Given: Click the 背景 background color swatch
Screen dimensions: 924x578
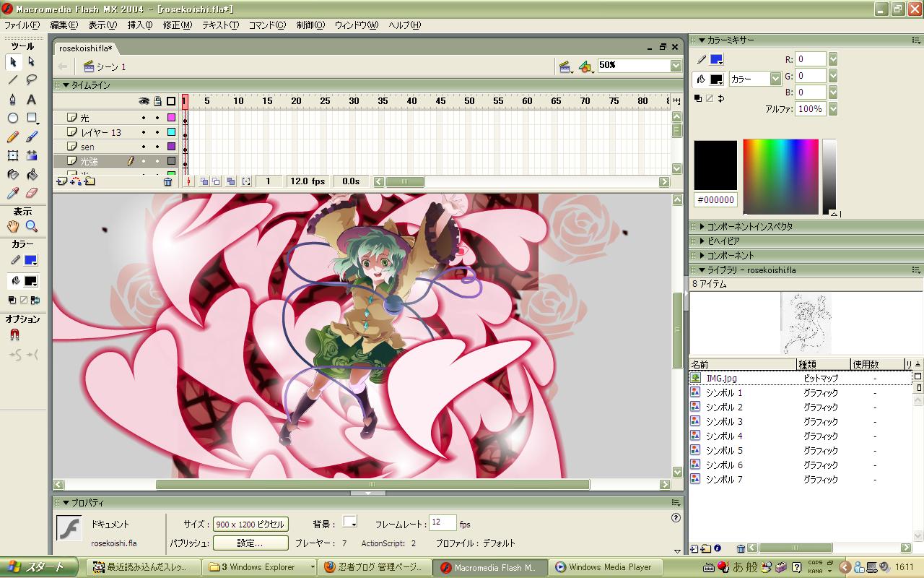Looking at the screenshot, I should coord(350,522).
